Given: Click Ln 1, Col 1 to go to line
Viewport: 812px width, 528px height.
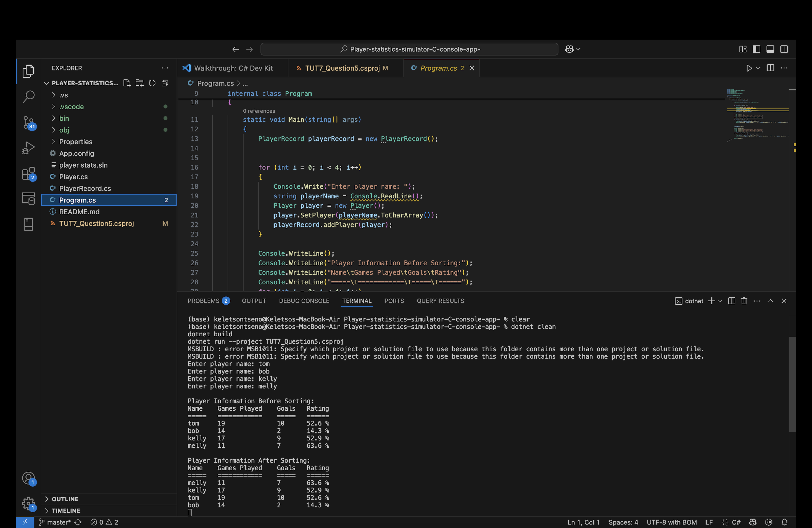Looking at the screenshot, I should click(583, 522).
